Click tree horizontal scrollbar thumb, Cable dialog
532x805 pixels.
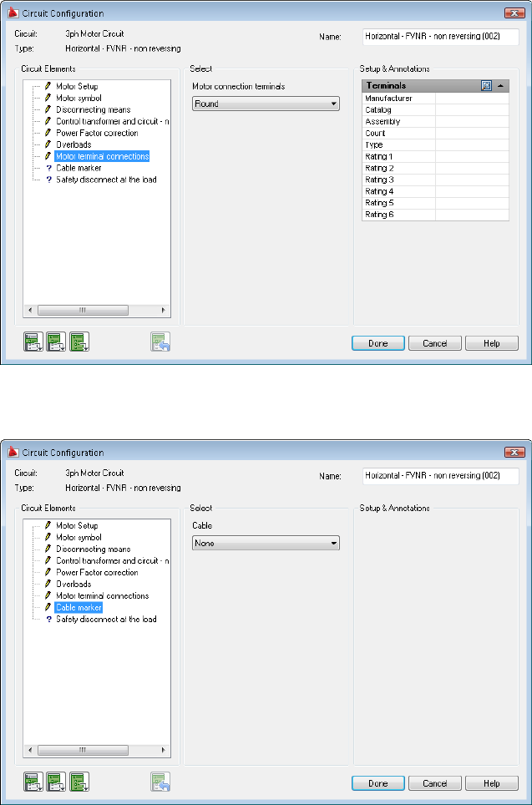[83, 750]
